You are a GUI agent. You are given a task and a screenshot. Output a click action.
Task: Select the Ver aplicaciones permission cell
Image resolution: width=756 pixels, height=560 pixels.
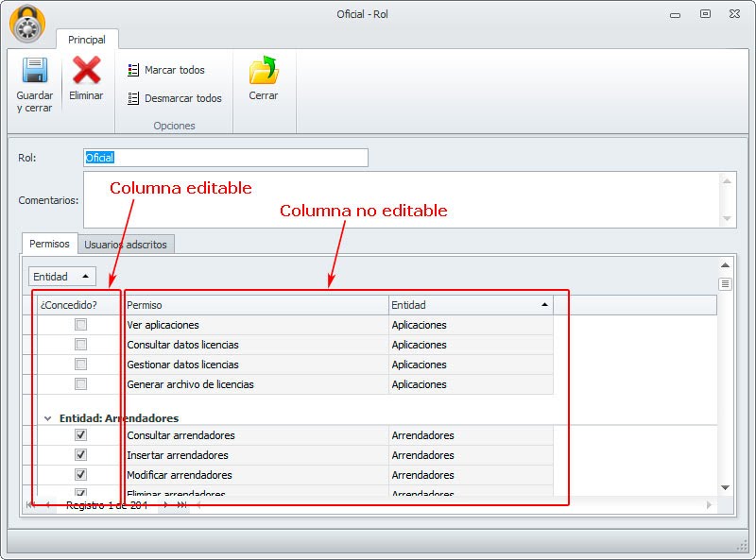(256, 325)
